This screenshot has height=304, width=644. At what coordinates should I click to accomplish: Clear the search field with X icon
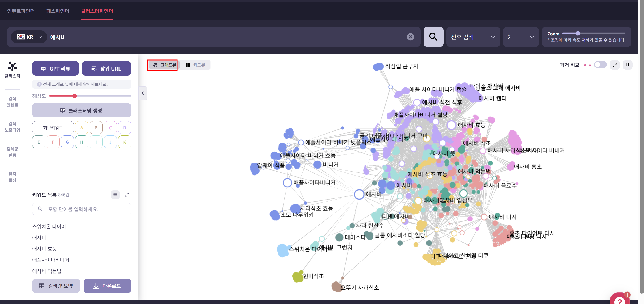pos(410,37)
